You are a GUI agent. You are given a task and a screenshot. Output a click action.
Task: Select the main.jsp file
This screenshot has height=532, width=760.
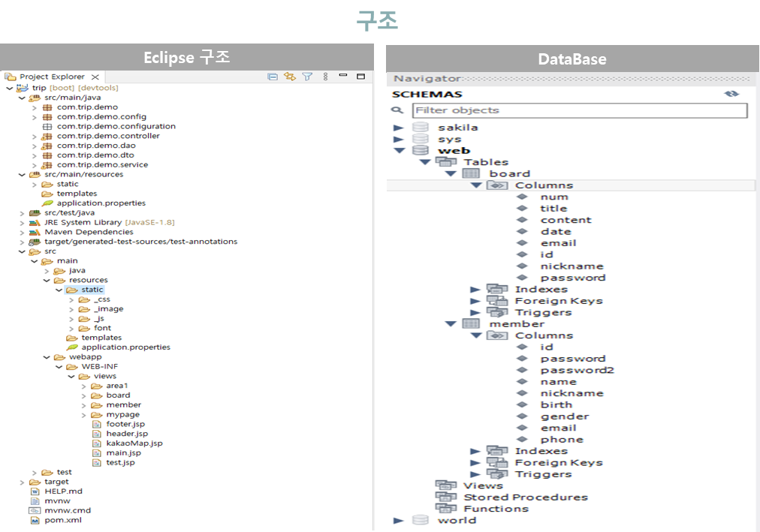[x=124, y=453]
